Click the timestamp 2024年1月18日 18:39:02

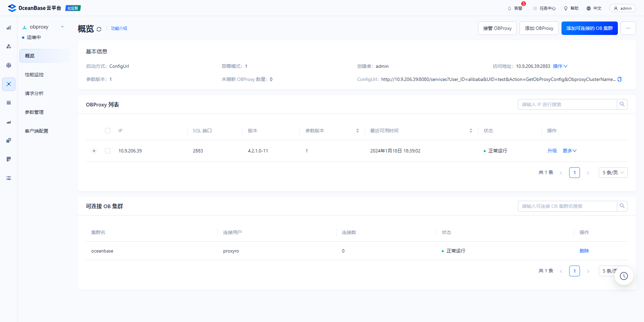[395, 151]
